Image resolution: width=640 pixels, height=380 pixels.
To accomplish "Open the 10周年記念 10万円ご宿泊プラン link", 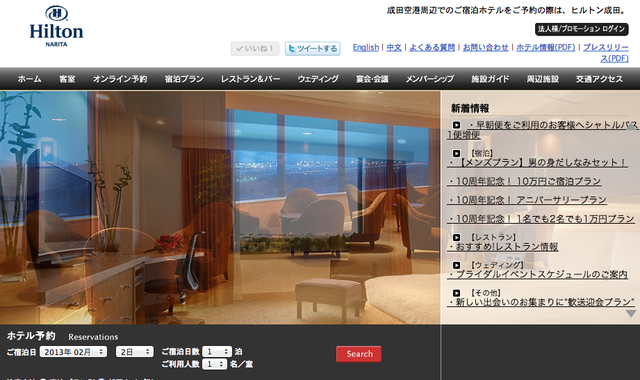I will [524, 181].
